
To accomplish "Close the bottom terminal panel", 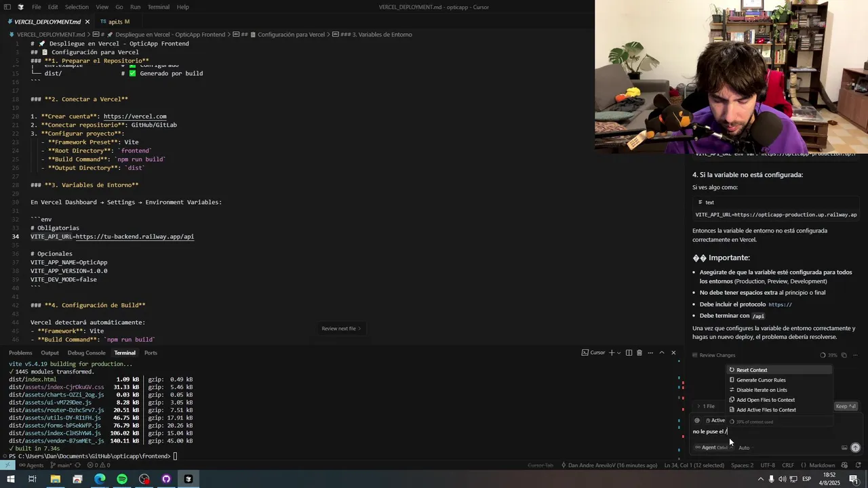I will tap(673, 352).
